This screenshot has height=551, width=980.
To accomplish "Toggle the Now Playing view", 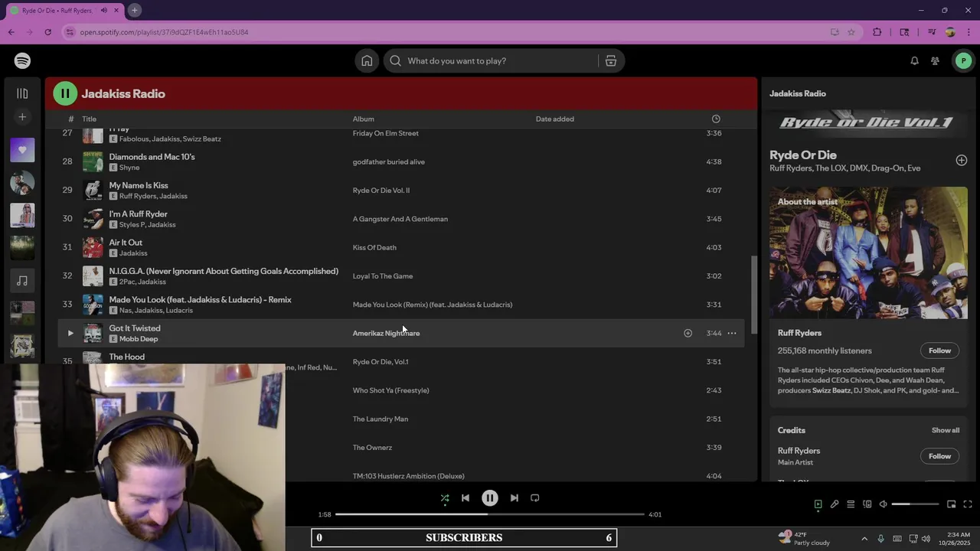I will point(818,504).
